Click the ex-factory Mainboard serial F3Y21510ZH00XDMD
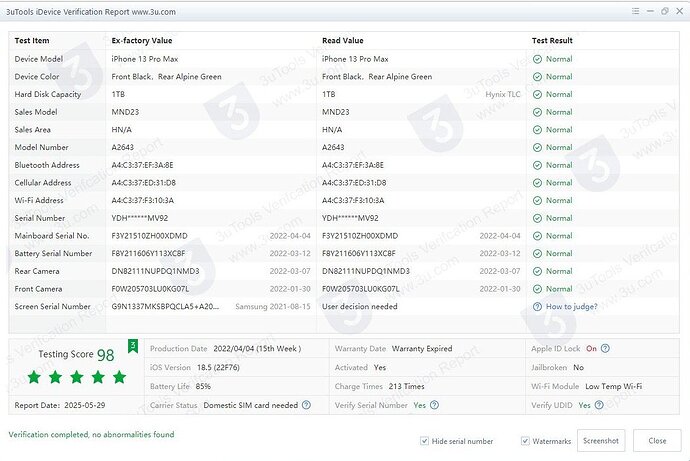Image resolution: width=690 pixels, height=461 pixels. 149,236
